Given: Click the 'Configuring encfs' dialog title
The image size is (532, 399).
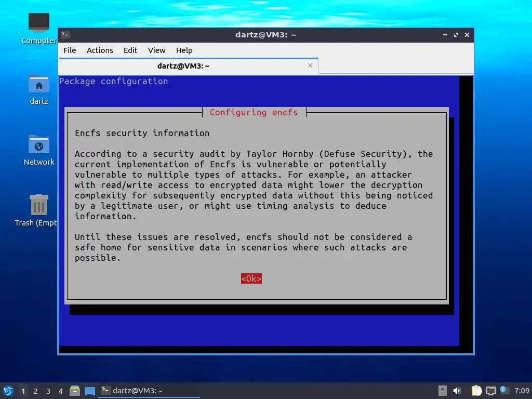Looking at the screenshot, I should (254, 112).
